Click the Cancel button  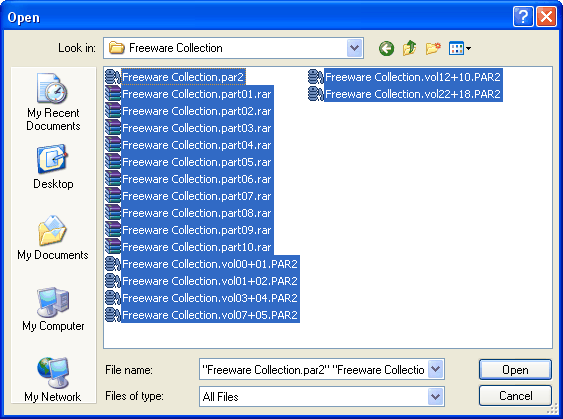(x=515, y=396)
